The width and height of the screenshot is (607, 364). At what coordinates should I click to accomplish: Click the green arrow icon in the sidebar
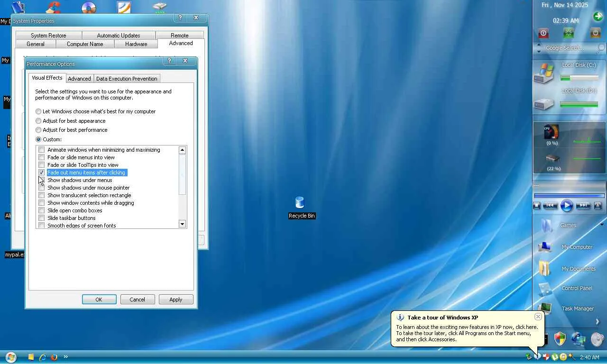tap(598, 17)
